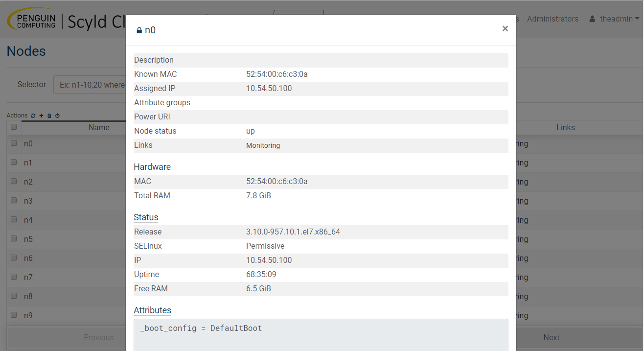Click the Nodes page heading
This screenshot has width=644, height=351.
(x=26, y=51)
